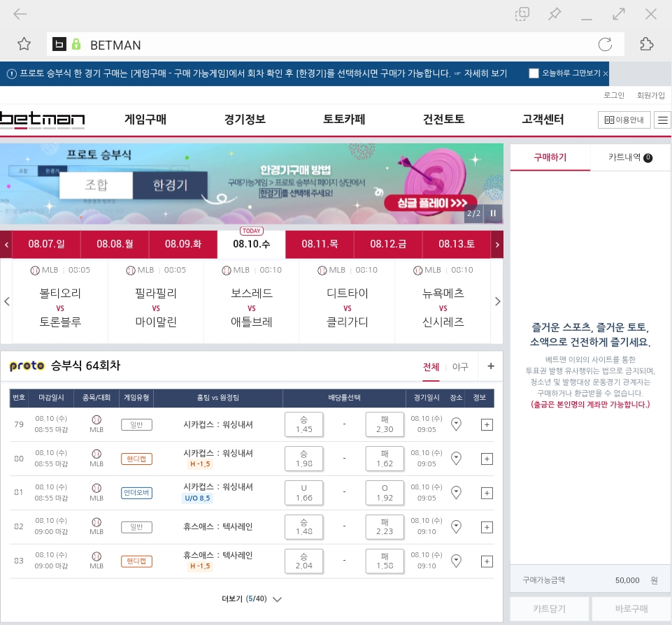This screenshot has width=672, height=625.
Task: Click 싱글 플레이 banner button
Action: [431, 203]
